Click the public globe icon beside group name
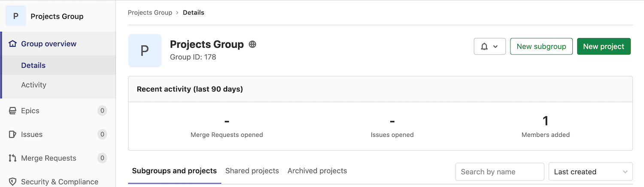The image size is (644, 187). (252, 44)
